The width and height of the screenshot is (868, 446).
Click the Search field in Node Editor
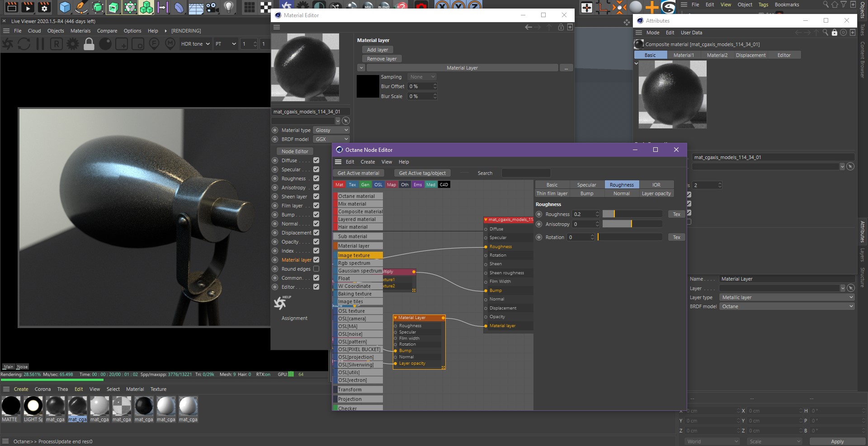coord(526,173)
